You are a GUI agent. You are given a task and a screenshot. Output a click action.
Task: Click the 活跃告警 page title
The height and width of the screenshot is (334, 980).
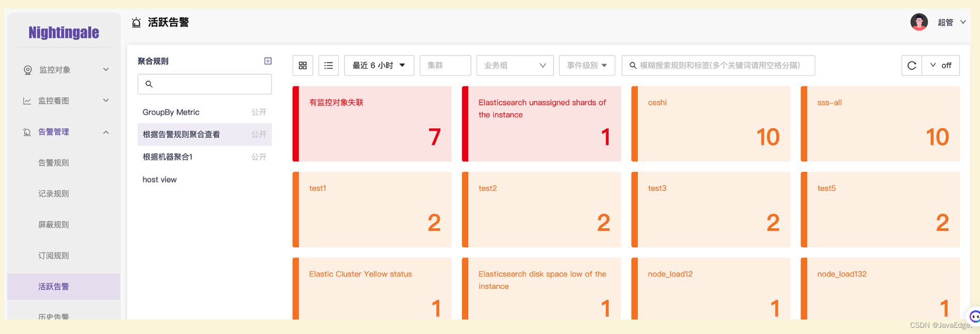169,22
